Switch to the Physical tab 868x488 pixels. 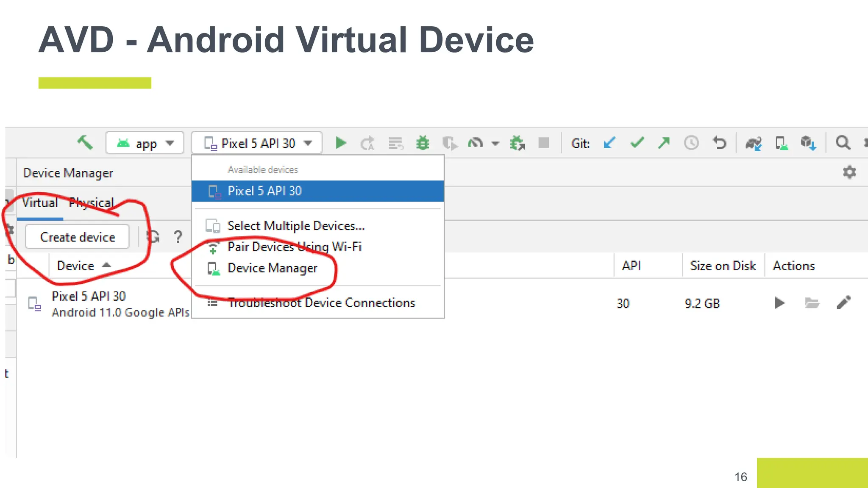point(91,203)
